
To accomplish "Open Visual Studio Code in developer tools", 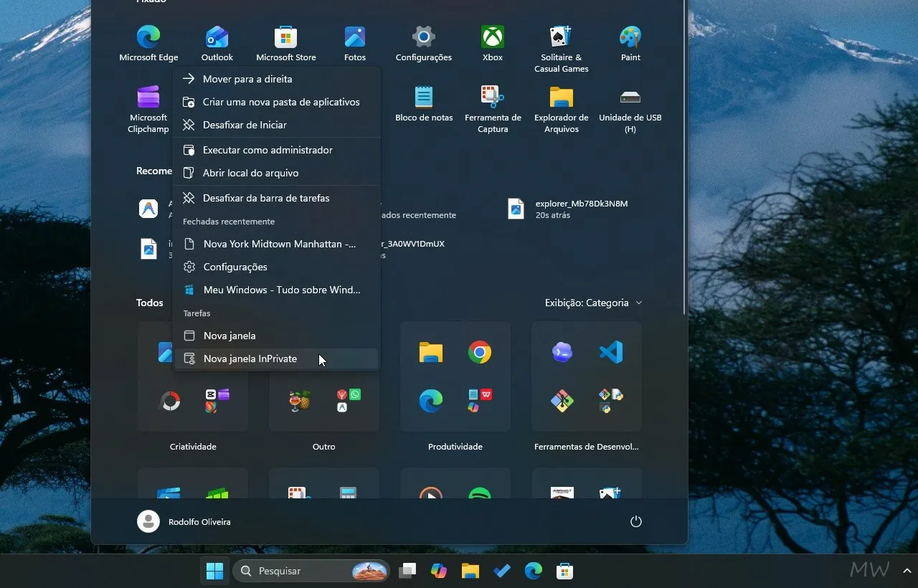I will 611,352.
